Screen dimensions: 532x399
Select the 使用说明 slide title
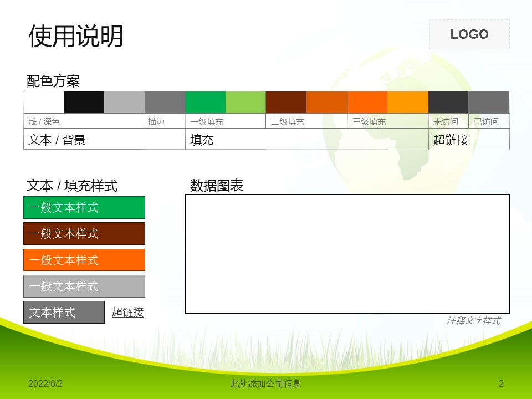76,37
